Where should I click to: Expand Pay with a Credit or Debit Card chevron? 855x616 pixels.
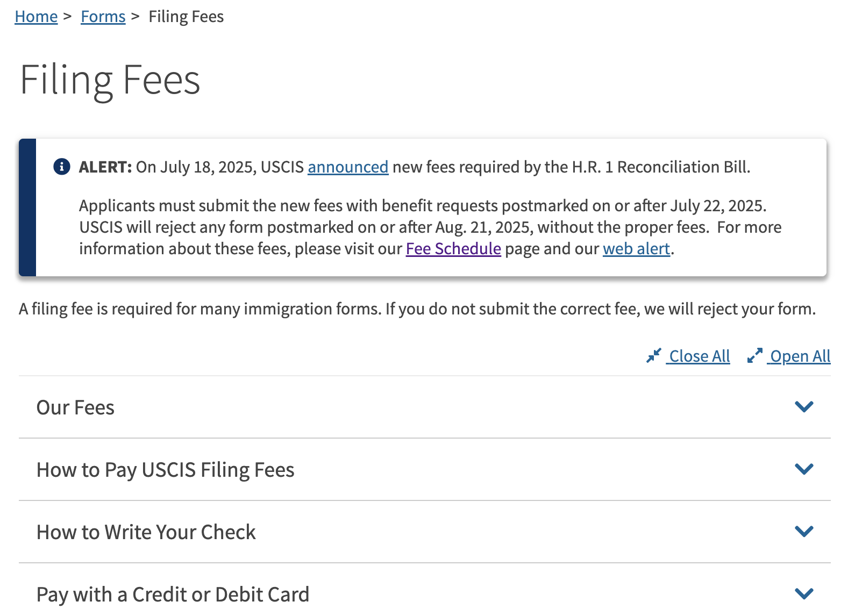pyautogui.click(x=804, y=594)
